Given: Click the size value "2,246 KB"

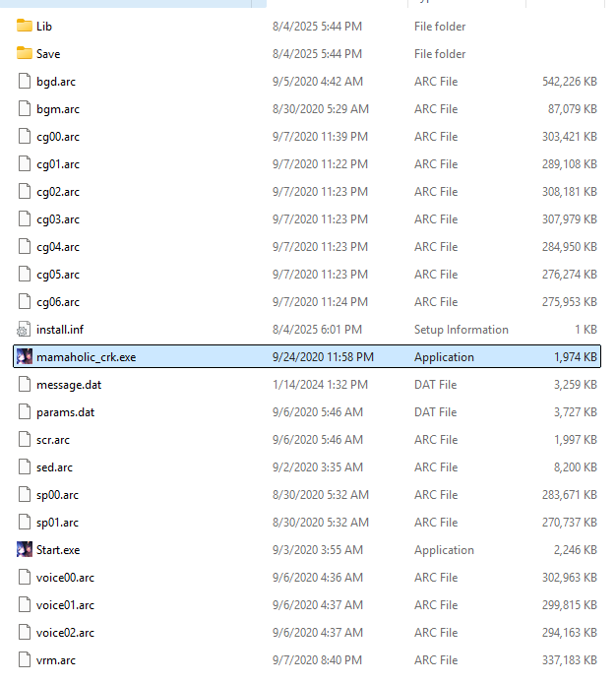Looking at the screenshot, I should click(576, 550).
